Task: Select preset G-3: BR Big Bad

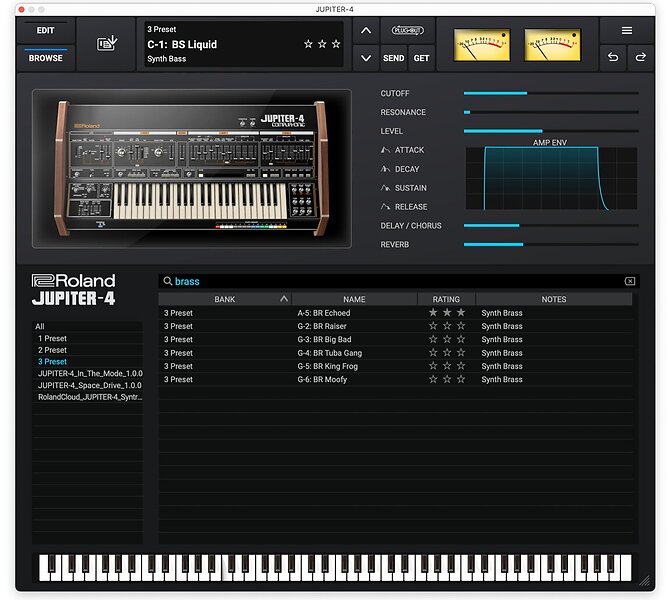Action: coord(395,339)
